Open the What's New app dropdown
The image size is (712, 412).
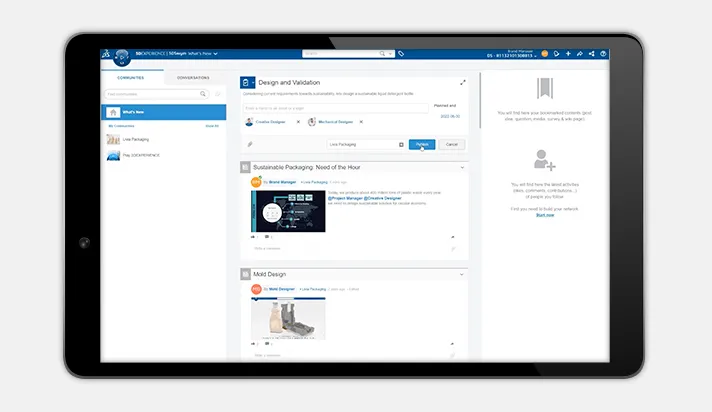click(x=215, y=54)
